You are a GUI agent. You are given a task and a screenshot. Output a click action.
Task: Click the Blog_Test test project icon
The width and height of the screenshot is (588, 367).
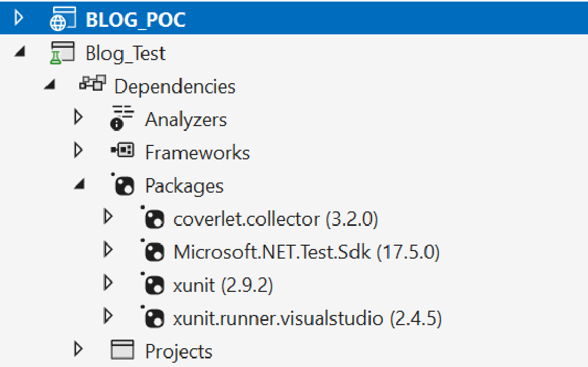62,53
